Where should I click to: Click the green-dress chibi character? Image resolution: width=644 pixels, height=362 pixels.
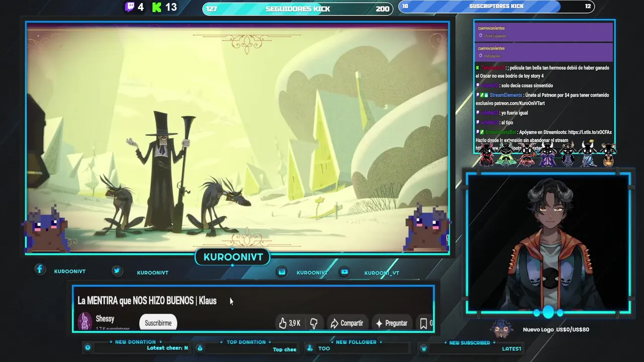tap(506, 154)
